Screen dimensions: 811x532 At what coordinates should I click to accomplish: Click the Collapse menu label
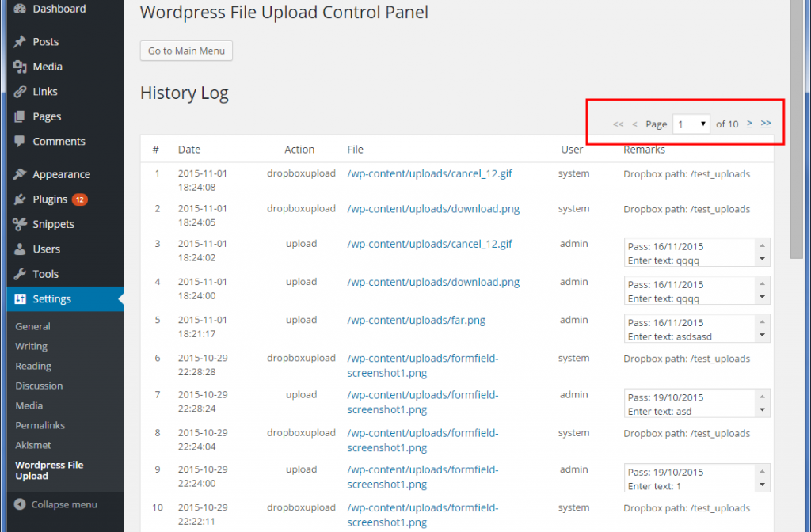pyautogui.click(x=64, y=504)
